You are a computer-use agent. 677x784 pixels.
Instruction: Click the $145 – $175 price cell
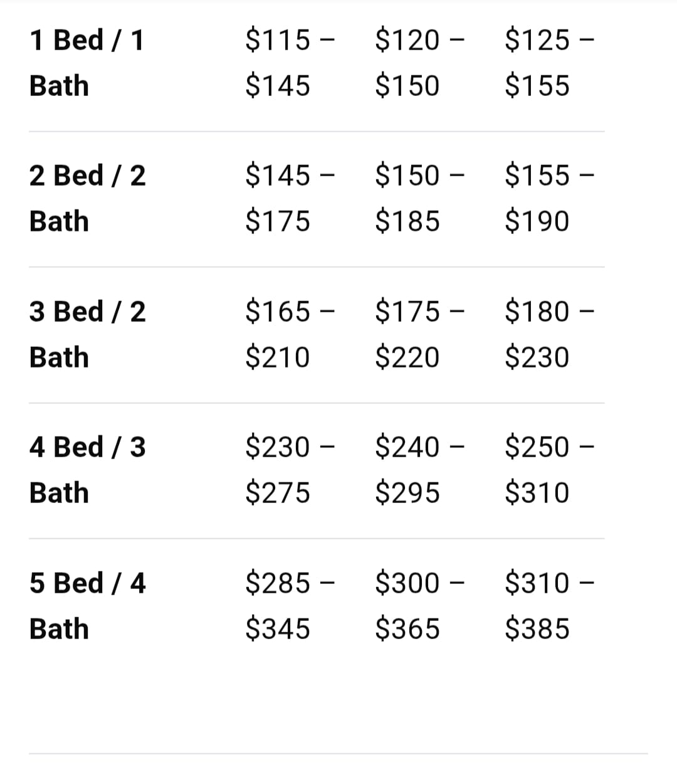[290, 198]
